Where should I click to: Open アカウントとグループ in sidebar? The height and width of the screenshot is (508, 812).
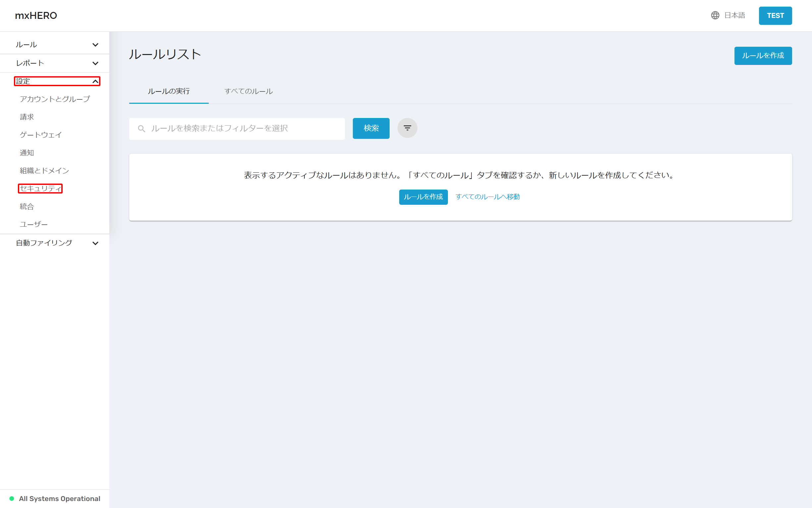55,99
